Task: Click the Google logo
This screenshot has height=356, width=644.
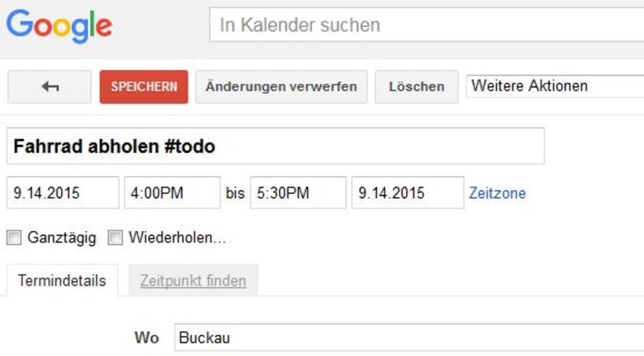Action: click(x=59, y=26)
